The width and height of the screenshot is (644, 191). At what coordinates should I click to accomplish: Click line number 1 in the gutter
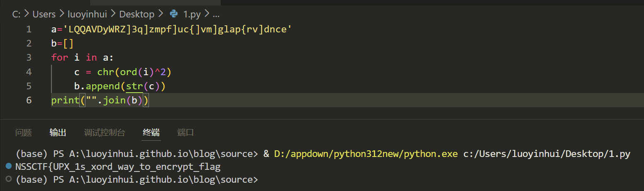29,29
